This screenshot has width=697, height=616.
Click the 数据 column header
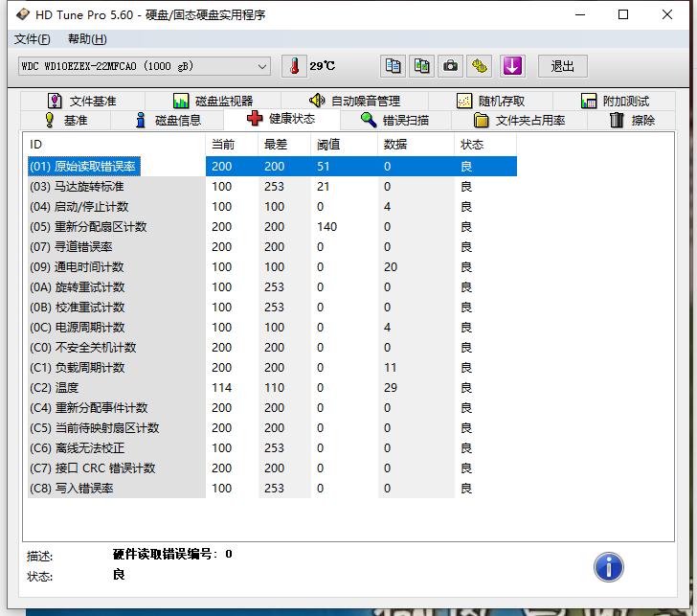point(416,144)
